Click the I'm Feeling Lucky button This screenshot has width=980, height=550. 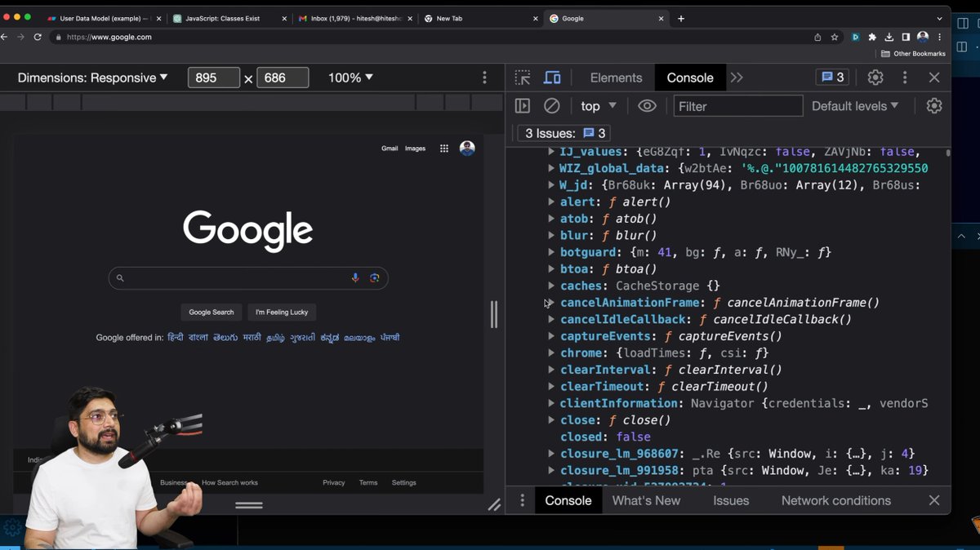tap(282, 312)
